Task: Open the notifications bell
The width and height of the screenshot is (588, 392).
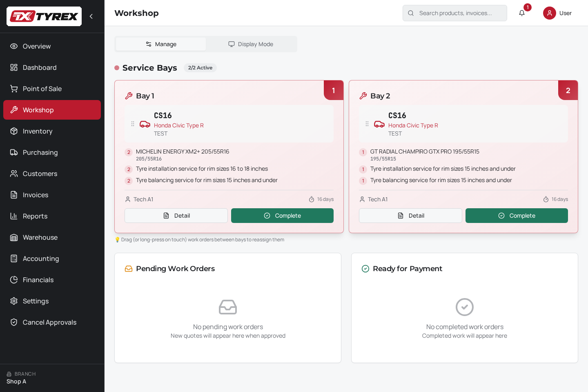Action: [x=522, y=13]
